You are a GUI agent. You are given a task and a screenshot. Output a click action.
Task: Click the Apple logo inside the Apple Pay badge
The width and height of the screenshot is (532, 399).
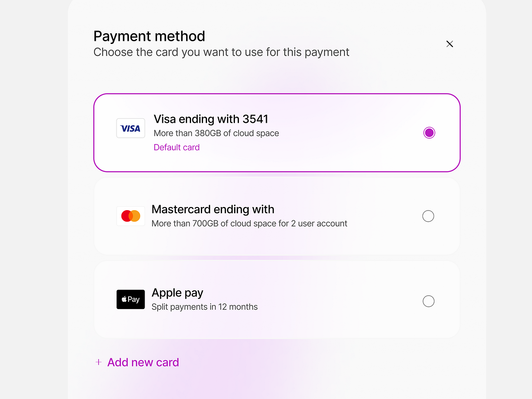point(124,299)
